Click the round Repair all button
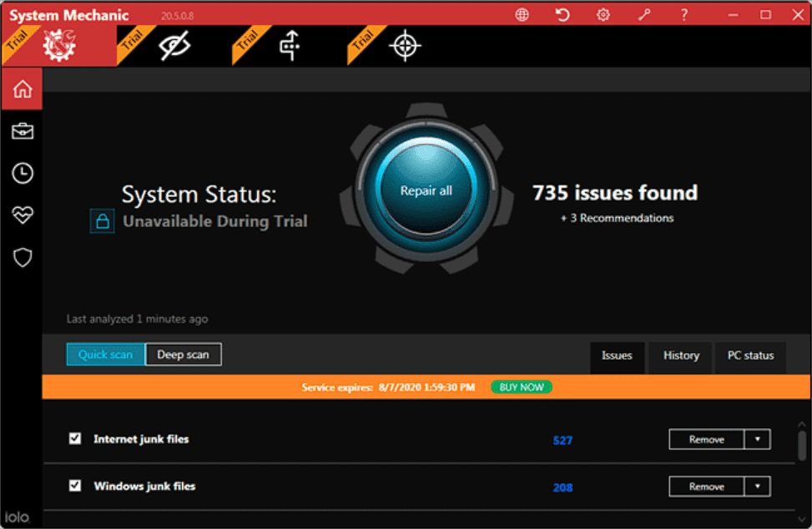Viewport: 812px width, 529px height. point(426,190)
